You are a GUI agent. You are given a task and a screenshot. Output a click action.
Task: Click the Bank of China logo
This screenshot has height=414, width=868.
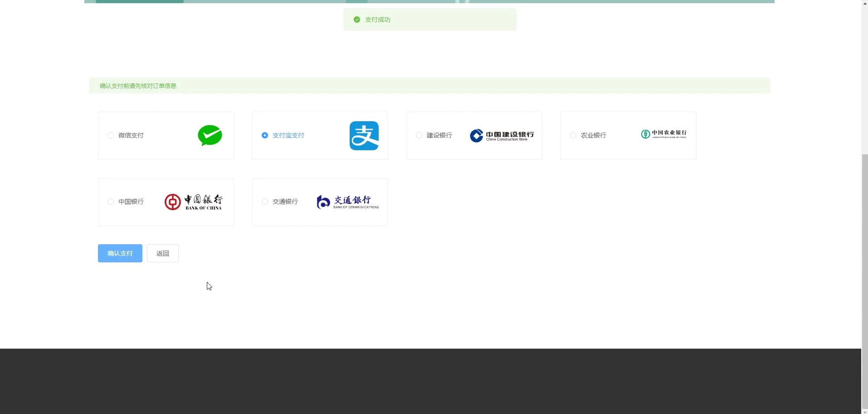[194, 202]
